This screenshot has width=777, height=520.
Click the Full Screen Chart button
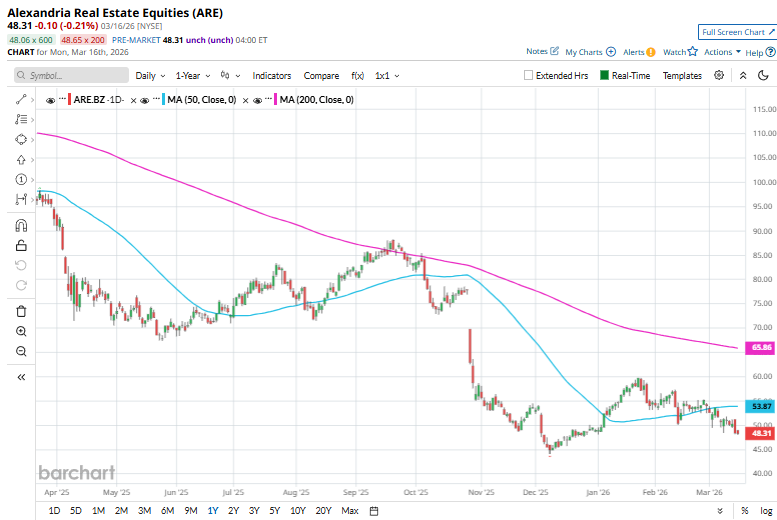737,32
